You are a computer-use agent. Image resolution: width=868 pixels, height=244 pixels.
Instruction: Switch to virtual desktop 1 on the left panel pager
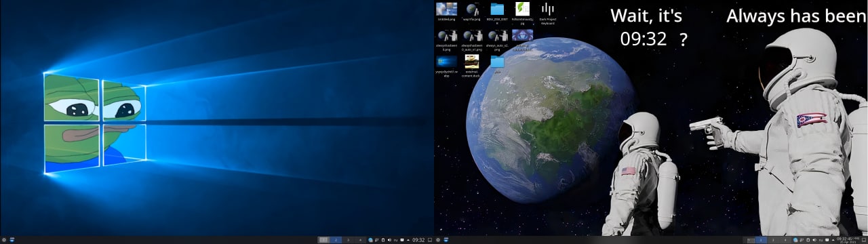pos(323,240)
